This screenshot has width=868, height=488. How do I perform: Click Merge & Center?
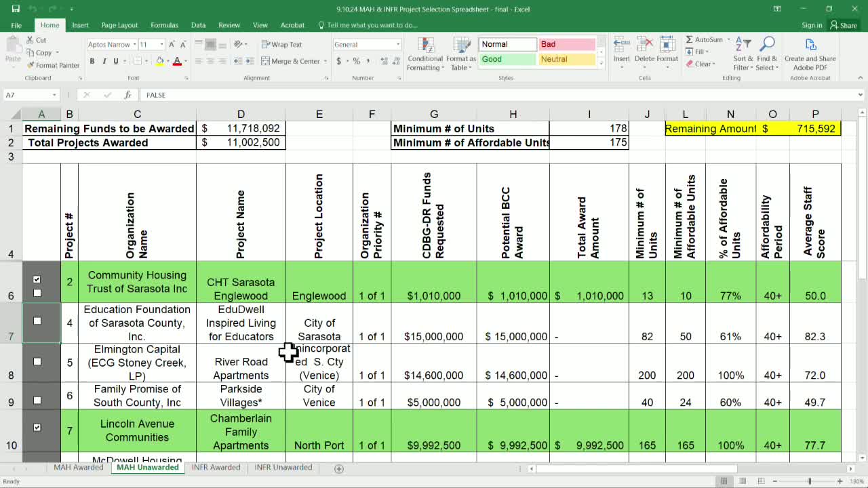point(291,61)
